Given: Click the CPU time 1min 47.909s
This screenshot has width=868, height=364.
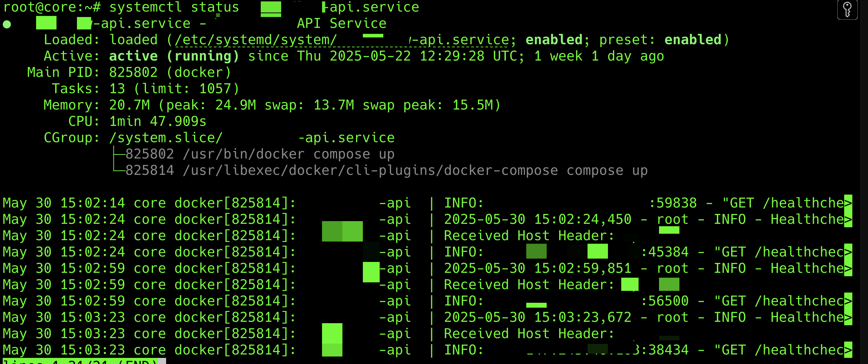Looking at the screenshot, I should [x=158, y=121].
